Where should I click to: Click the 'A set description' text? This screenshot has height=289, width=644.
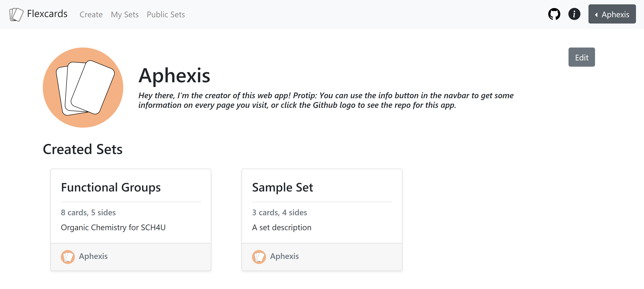[282, 227]
